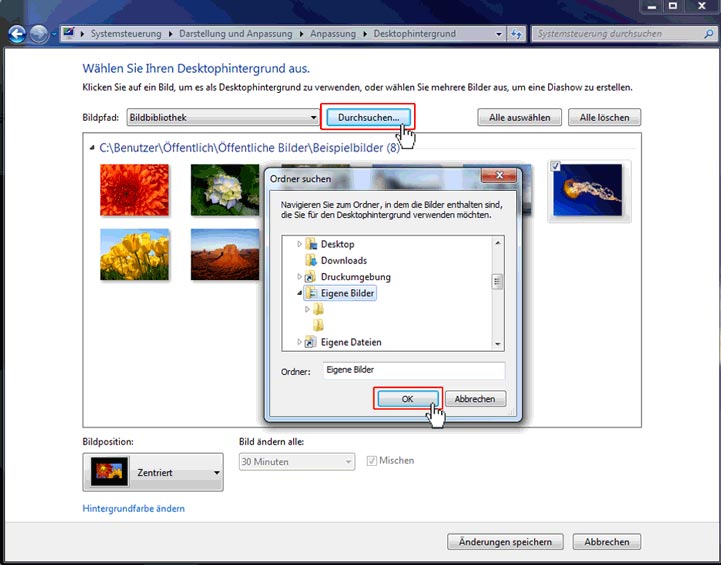
Task: Select Downloads folder in the tree
Action: (343, 261)
